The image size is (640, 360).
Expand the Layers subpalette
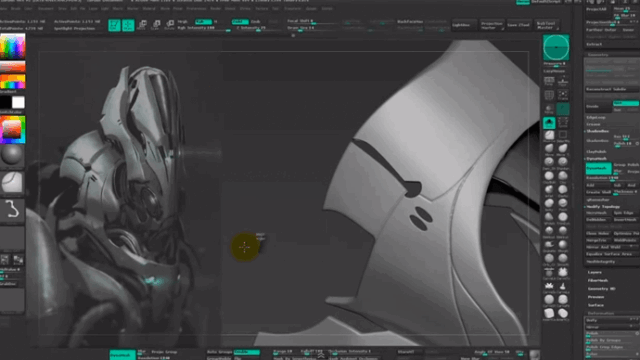595,272
